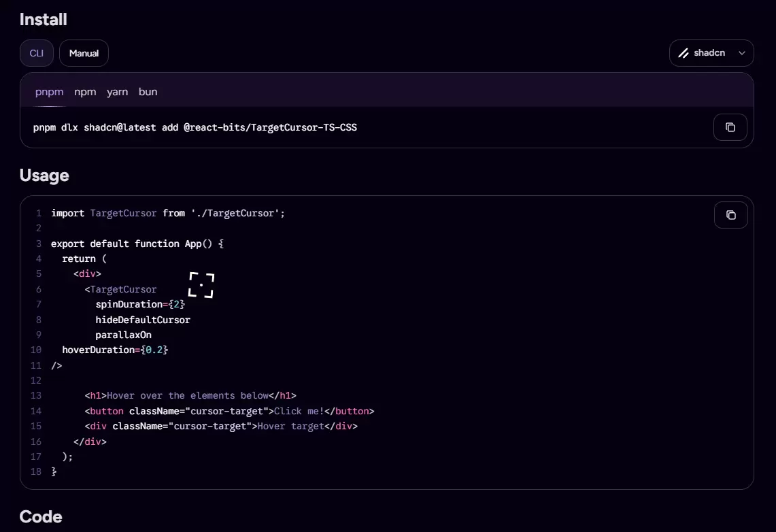Click the 'Click me!' button code line
Image resolution: width=776 pixels, height=532 pixels.
(x=229, y=412)
